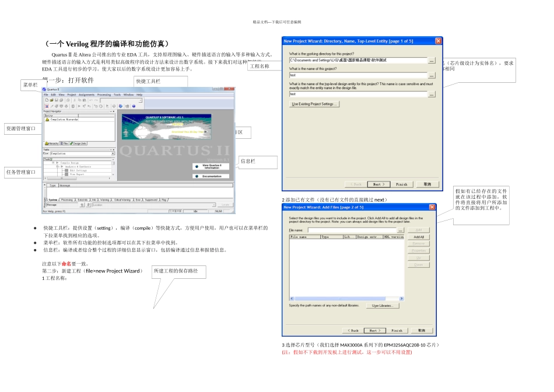
Task: Click the top-level design entity input field
Action: point(358,94)
